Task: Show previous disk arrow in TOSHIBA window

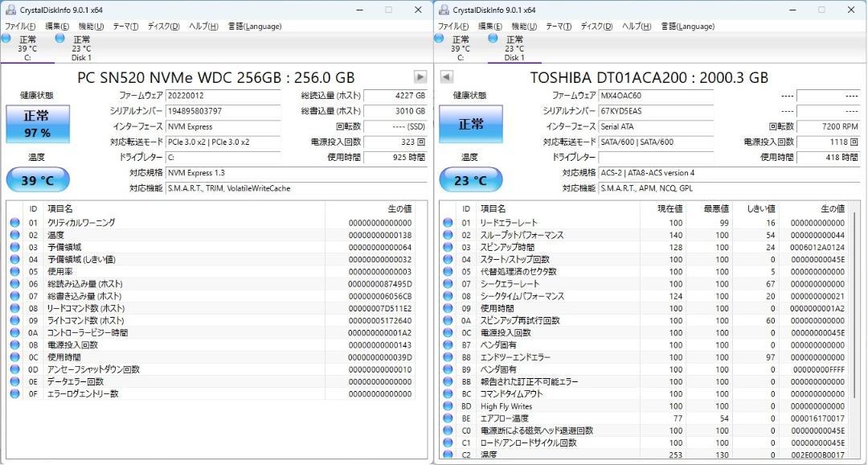Action: pos(447,77)
